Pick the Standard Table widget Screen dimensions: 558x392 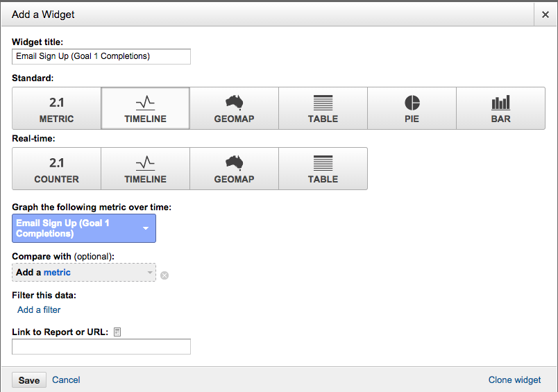coord(323,108)
